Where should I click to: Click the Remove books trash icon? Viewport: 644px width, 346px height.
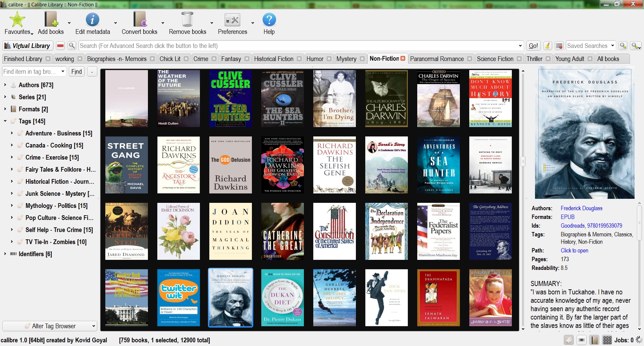tap(187, 19)
